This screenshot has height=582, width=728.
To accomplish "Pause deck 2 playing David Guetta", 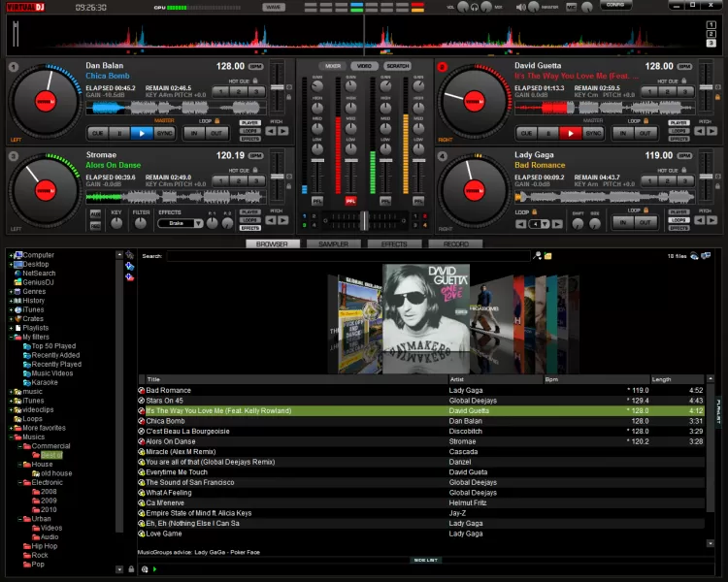I will point(549,133).
